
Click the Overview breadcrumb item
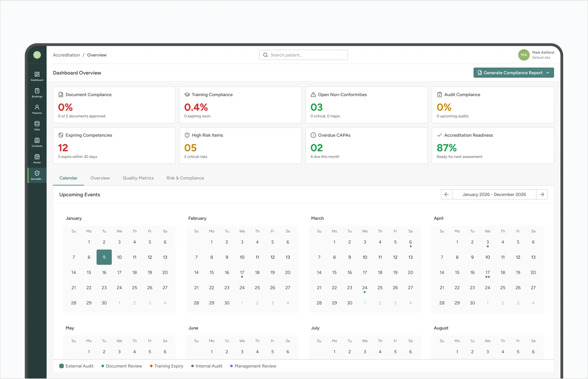(97, 55)
